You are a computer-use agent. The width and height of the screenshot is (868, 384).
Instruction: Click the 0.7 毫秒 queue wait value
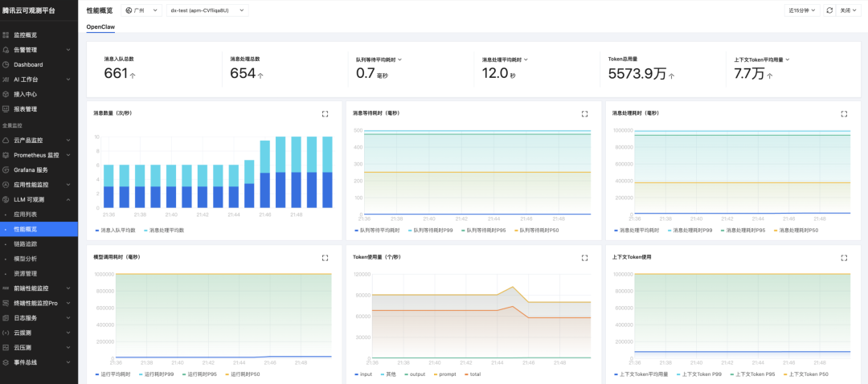[x=366, y=73]
